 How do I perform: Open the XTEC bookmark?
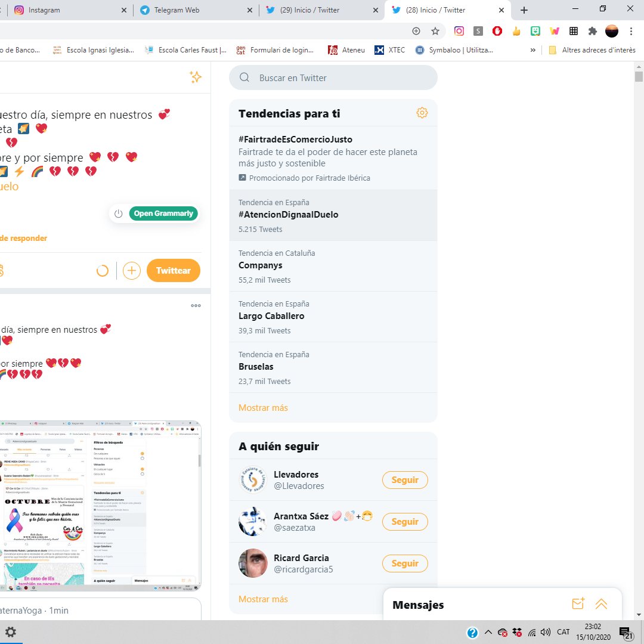[x=390, y=50]
